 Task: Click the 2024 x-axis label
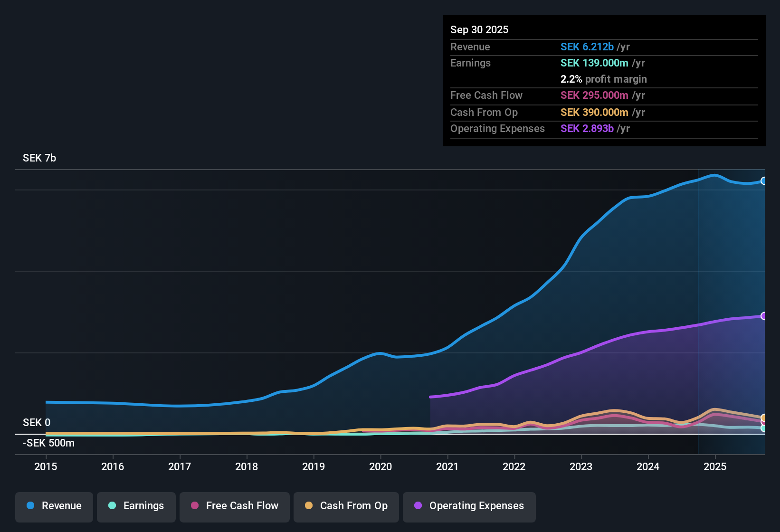click(x=648, y=466)
